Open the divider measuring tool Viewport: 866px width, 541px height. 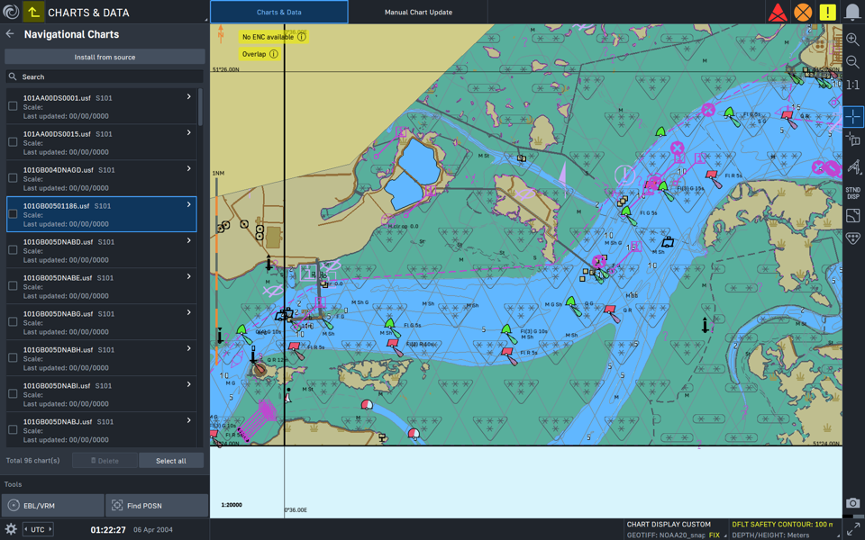click(x=853, y=166)
